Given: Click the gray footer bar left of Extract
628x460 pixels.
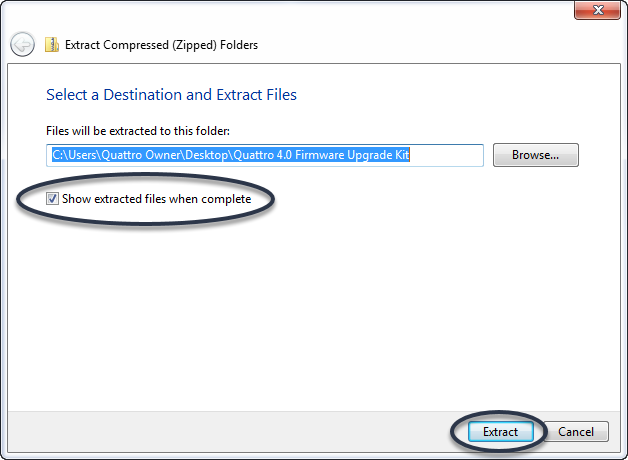Looking at the screenshot, I should (x=228, y=432).
